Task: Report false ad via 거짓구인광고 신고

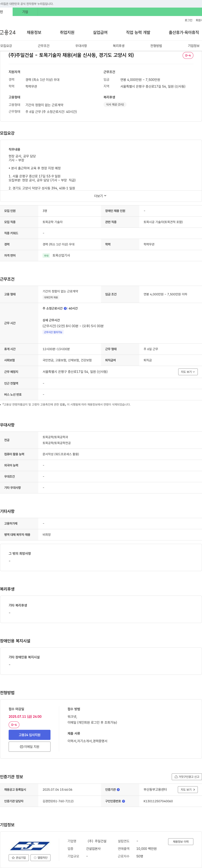Action: [x=187, y=777]
